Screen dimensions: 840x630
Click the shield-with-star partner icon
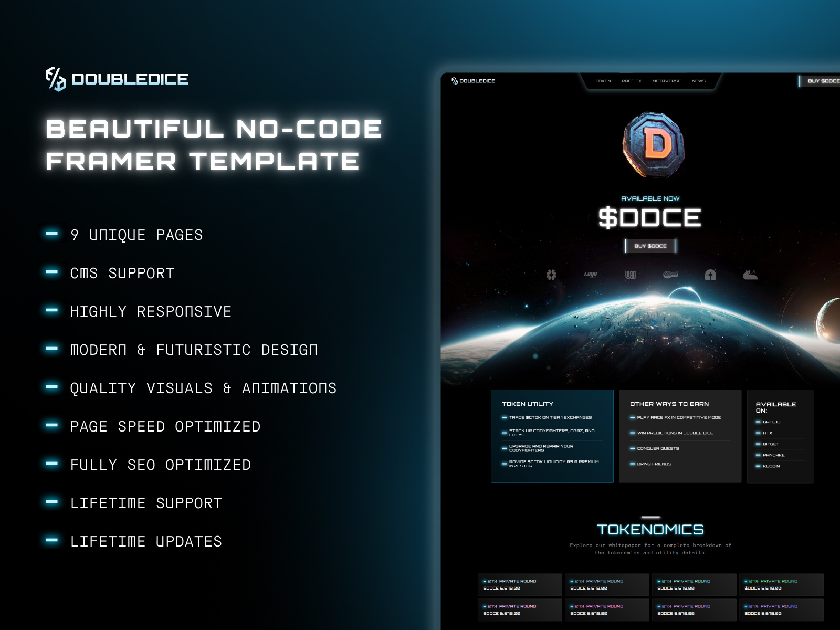(x=710, y=274)
